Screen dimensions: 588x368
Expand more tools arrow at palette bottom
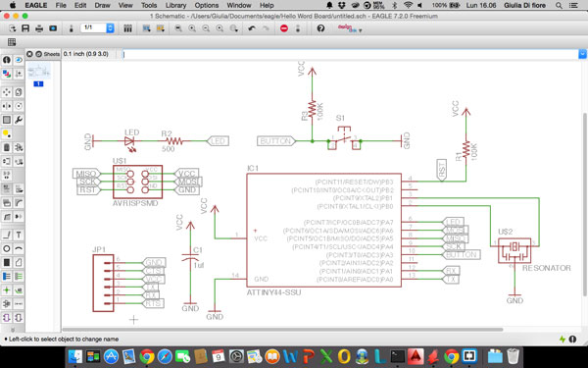[12, 330]
